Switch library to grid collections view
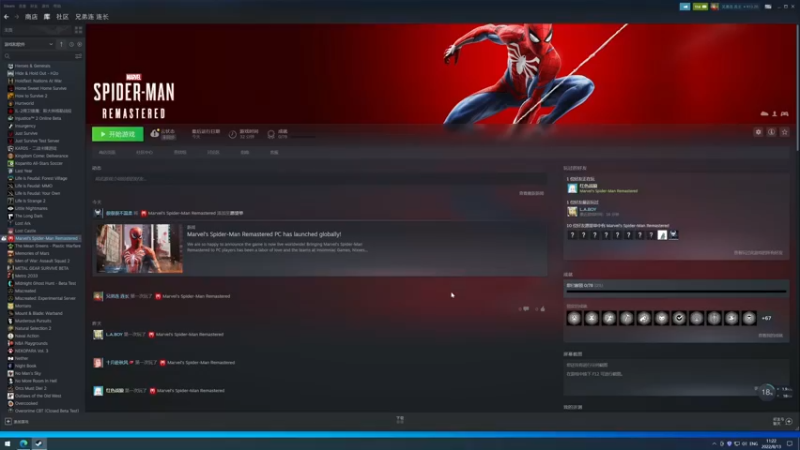This screenshot has width=800, height=450. point(78,30)
